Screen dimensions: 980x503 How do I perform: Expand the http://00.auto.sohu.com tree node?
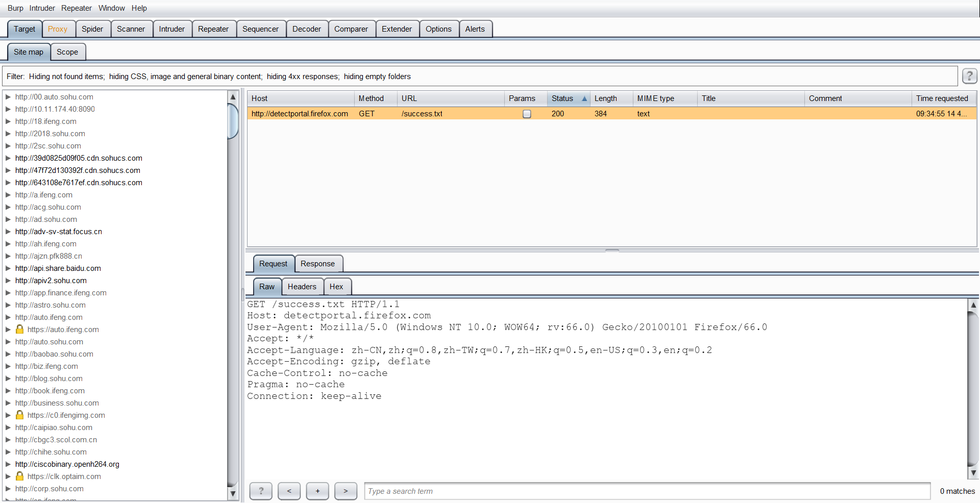tap(8, 97)
